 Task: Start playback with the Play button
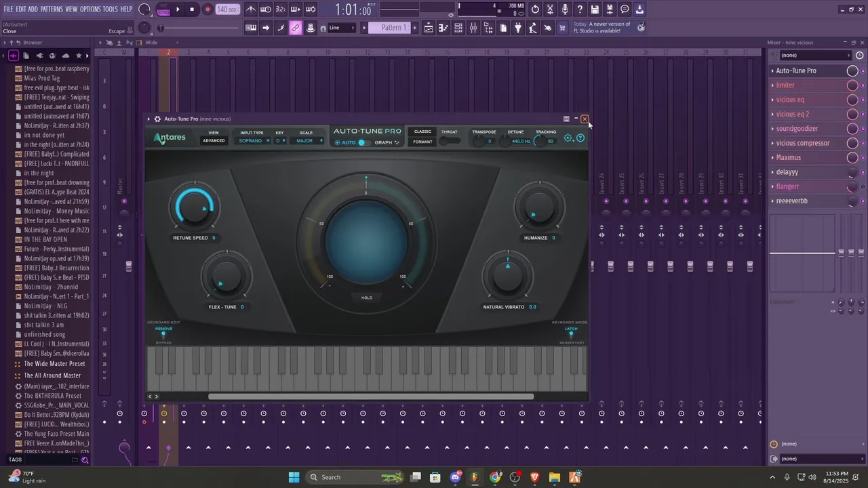[x=178, y=9]
